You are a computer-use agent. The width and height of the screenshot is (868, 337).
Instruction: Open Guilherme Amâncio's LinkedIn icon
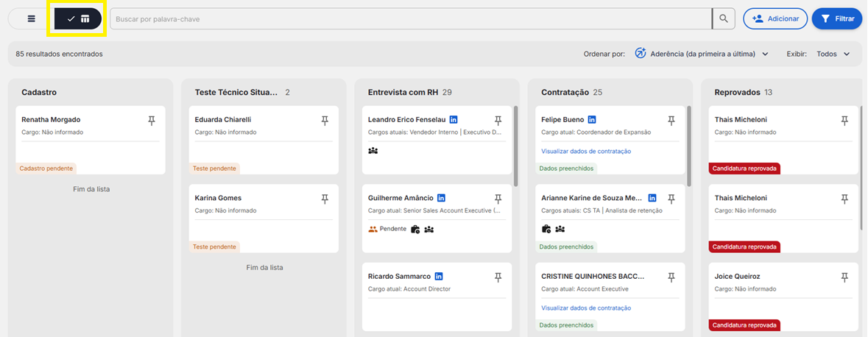[x=441, y=197]
